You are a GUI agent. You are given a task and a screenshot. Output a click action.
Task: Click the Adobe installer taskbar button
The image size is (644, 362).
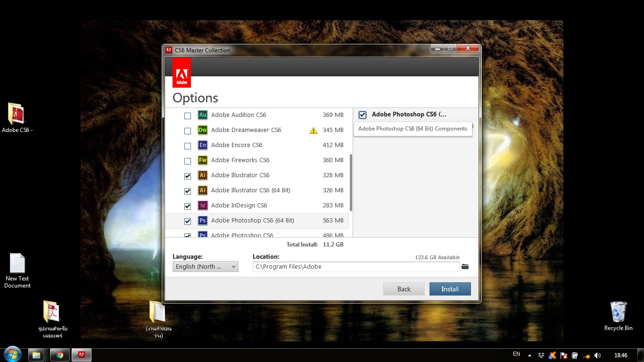82,355
